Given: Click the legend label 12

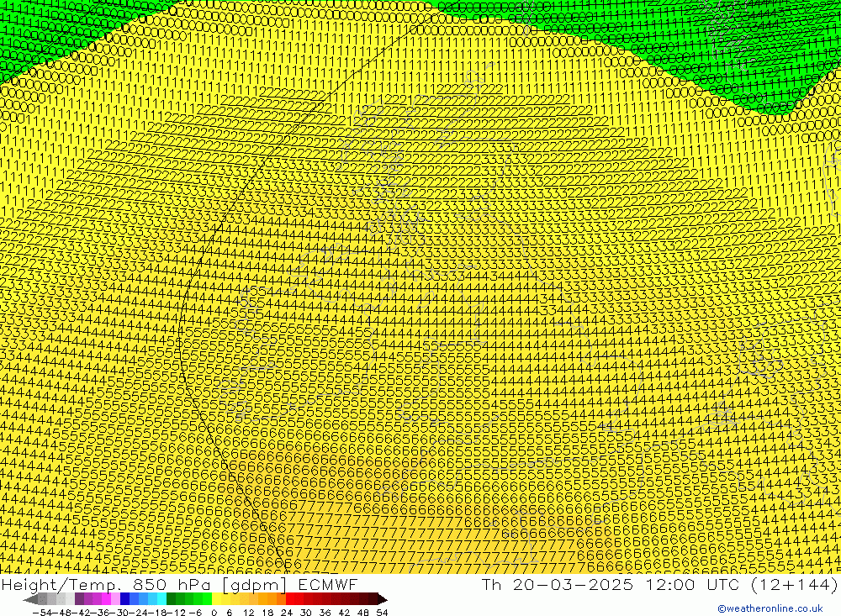Looking at the screenshot, I should 248,612.
